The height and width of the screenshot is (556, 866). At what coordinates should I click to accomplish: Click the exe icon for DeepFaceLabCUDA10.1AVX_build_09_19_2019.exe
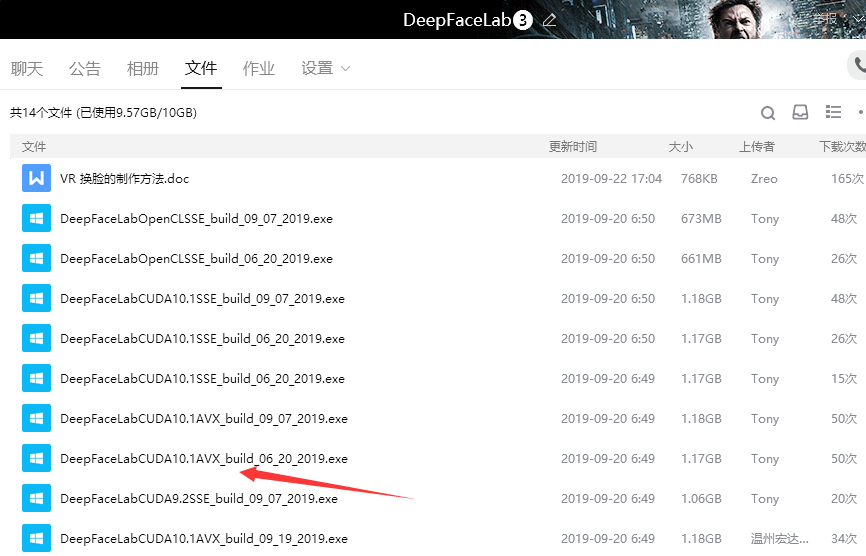(36, 538)
